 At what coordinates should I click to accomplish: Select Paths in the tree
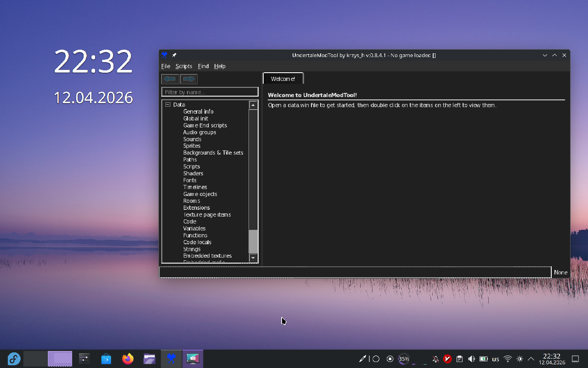[190, 160]
